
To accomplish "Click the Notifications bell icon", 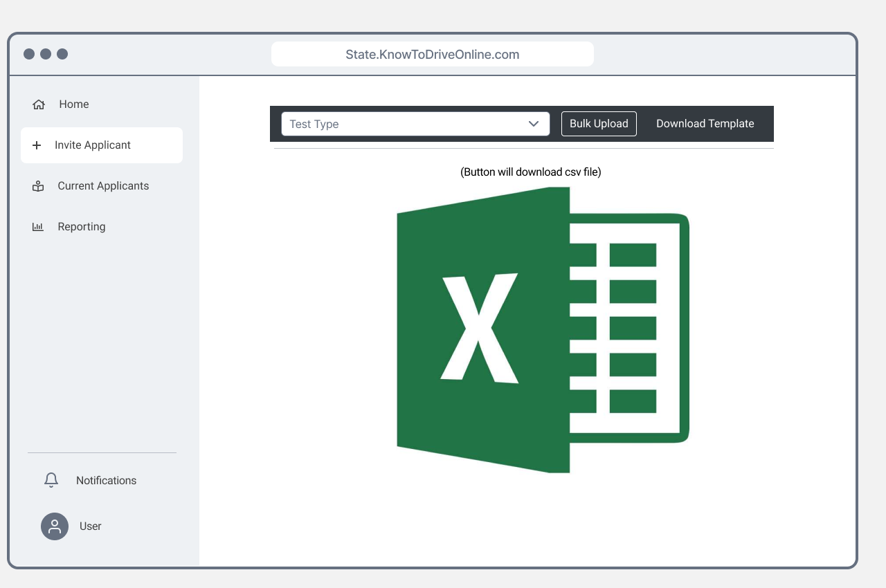I will [51, 480].
